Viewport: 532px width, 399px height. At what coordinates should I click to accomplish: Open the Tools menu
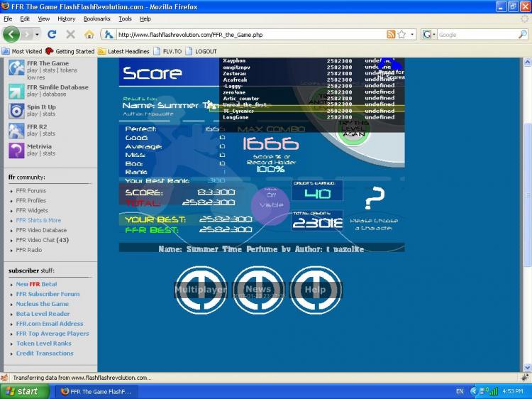pos(125,18)
